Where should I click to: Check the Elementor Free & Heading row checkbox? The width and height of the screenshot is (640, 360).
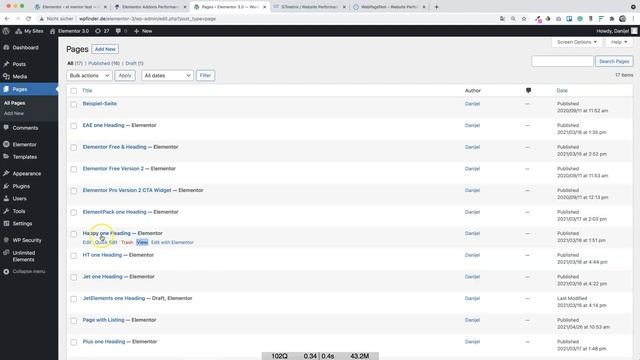click(73, 148)
